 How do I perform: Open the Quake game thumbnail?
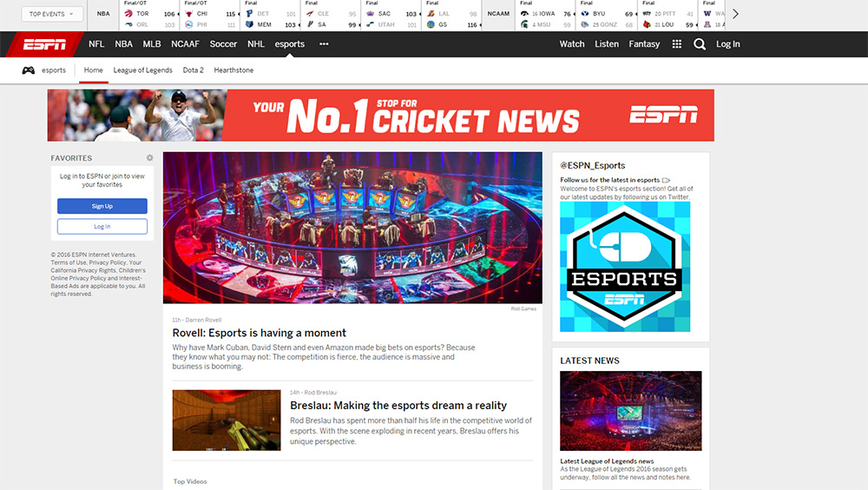pos(227,420)
